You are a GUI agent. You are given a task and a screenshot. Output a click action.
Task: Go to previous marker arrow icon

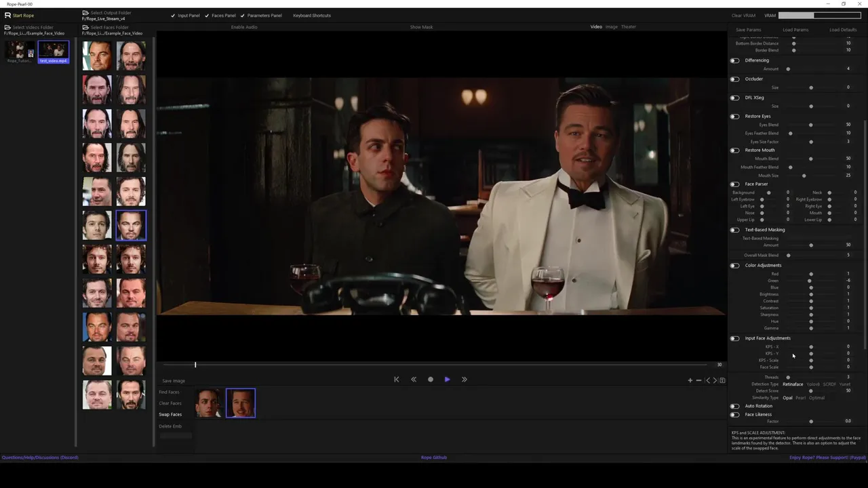coord(708,380)
